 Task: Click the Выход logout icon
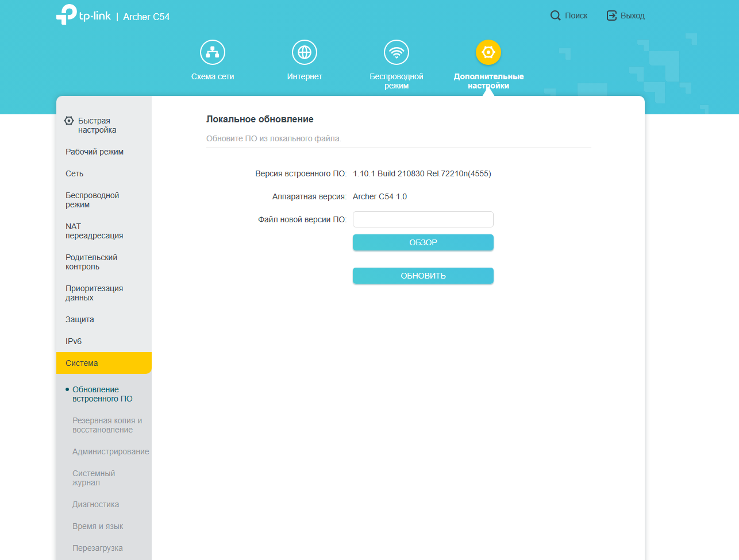coord(612,16)
